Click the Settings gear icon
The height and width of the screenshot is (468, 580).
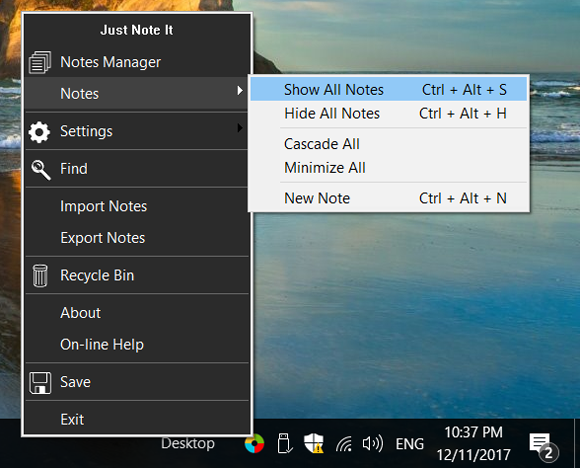pyautogui.click(x=39, y=132)
